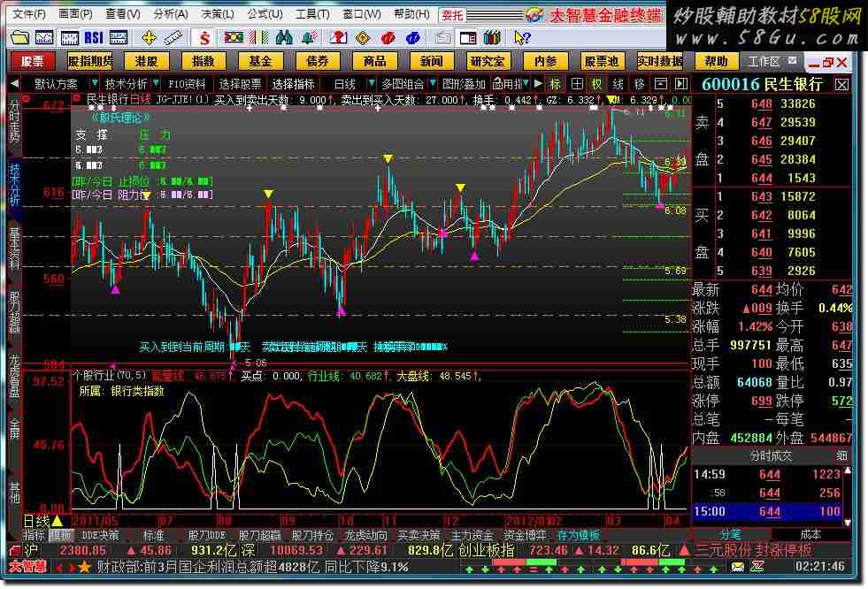The height and width of the screenshot is (589, 868).
Task: Open the books library icon
Action: (x=492, y=38)
